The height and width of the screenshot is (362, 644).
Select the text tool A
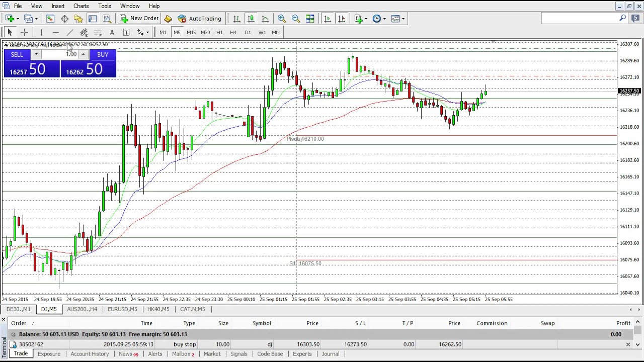pyautogui.click(x=112, y=32)
